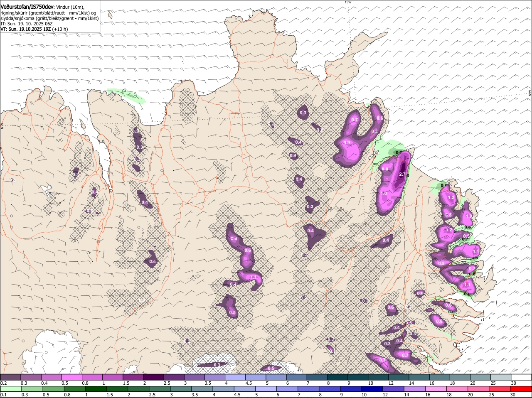The width and height of the screenshot is (532, 398).
Task: Pick lower legend swatch between 4.5 and 5
Action: click(245, 389)
